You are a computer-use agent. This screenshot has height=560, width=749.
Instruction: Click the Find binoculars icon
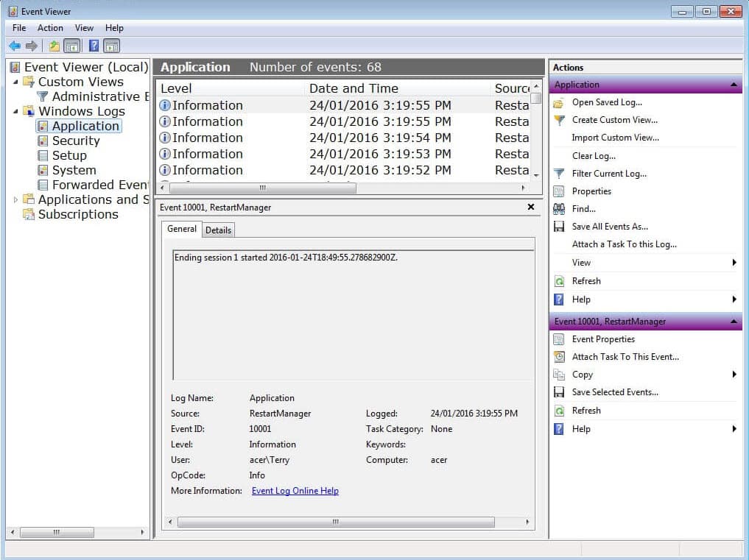[x=558, y=209]
